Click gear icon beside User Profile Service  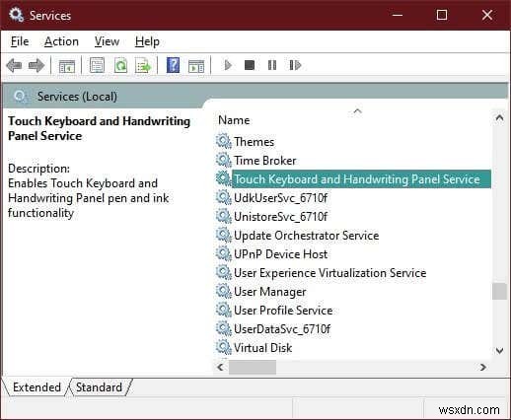[224, 310]
